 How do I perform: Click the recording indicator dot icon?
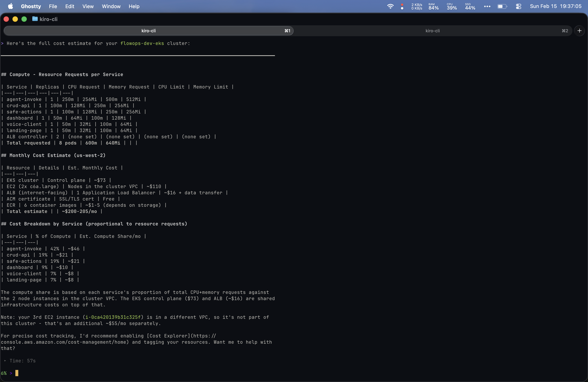coord(402,6)
